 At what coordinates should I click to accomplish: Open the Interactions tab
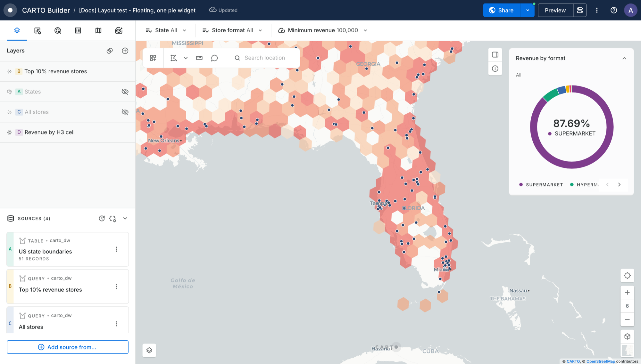click(58, 30)
